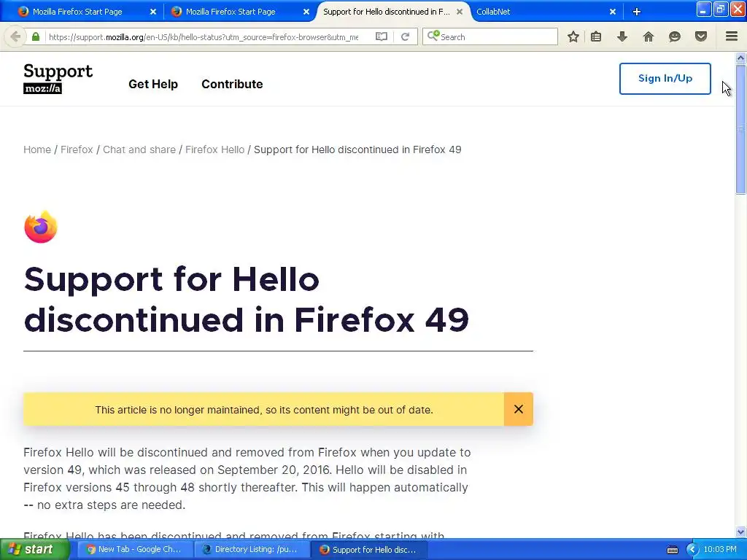The height and width of the screenshot is (560, 747).
Task: Click the green padlock site identity icon
Action: click(36, 36)
